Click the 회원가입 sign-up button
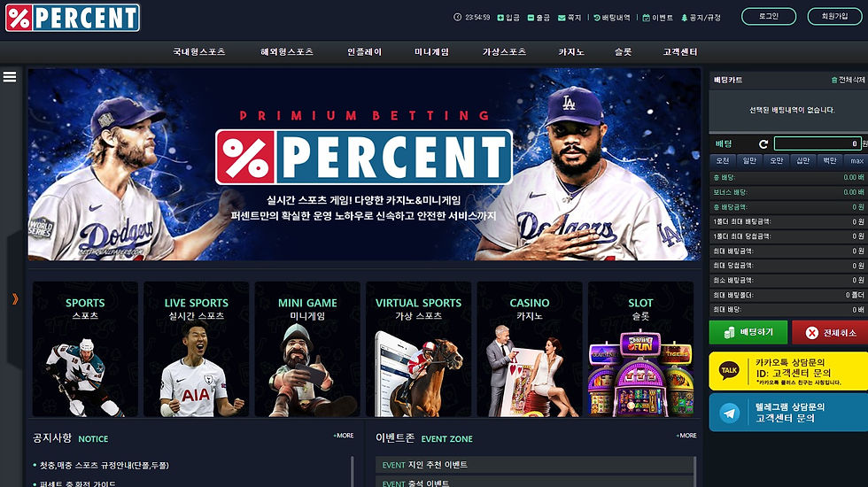 point(834,17)
